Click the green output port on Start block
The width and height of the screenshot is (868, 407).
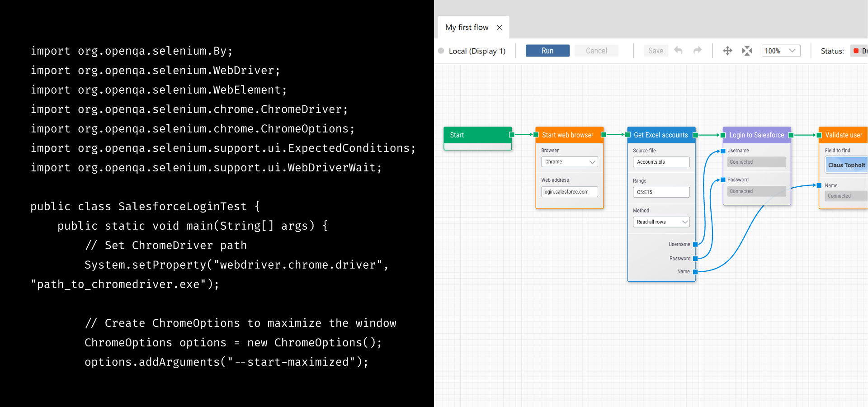point(511,134)
